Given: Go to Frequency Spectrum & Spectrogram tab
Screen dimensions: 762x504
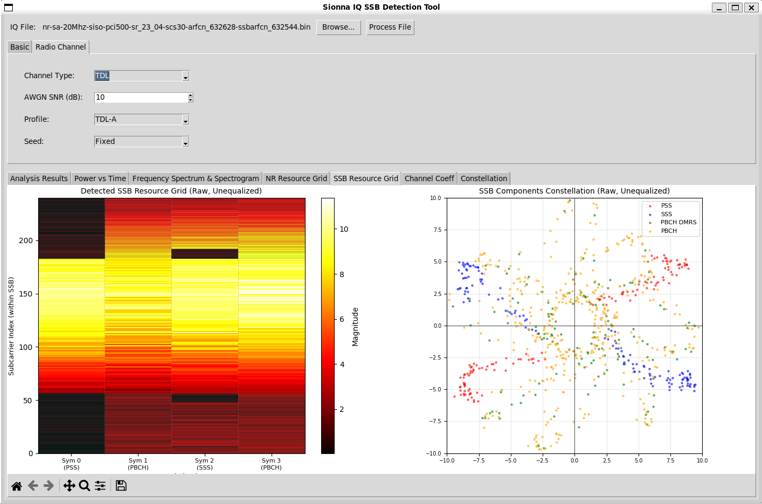Looking at the screenshot, I should [x=195, y=179].
